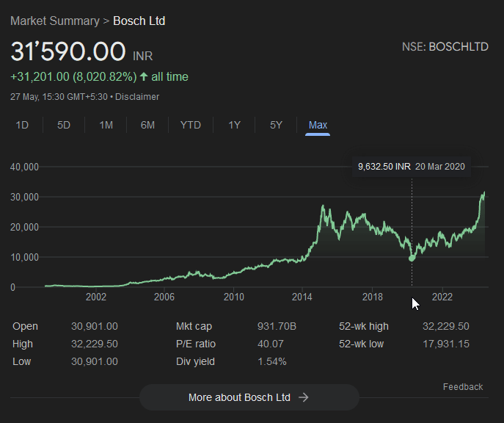Click the 31'590.00 current price
The height and width of the screenshot is (423, 504).
(x=68, y=52)
